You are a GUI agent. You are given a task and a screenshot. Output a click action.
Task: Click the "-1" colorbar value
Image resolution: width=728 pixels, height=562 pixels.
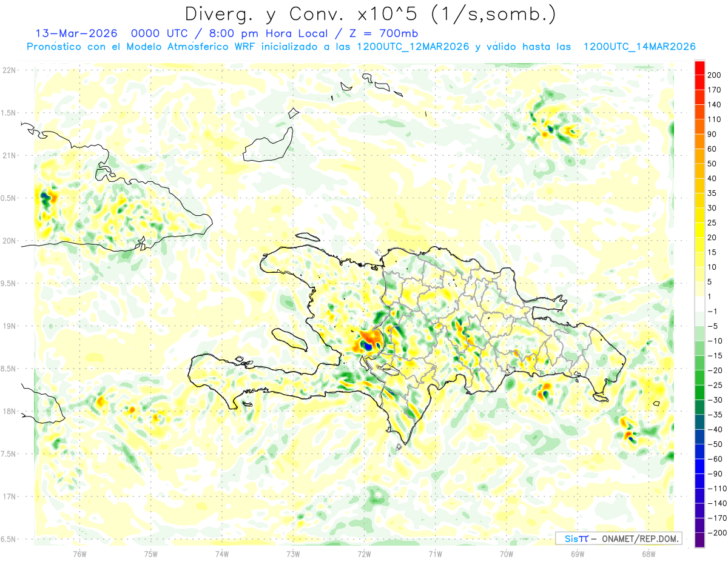pos(713,311)
